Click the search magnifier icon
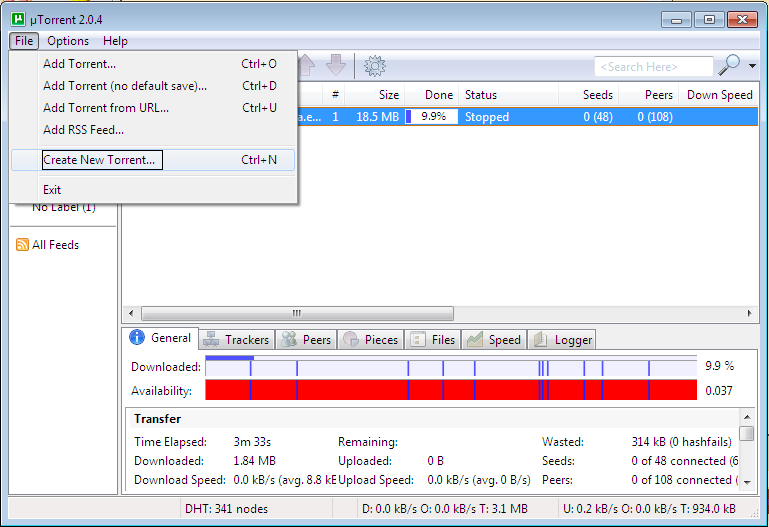This screenshot has height=527, width=769. click(729, 65)
